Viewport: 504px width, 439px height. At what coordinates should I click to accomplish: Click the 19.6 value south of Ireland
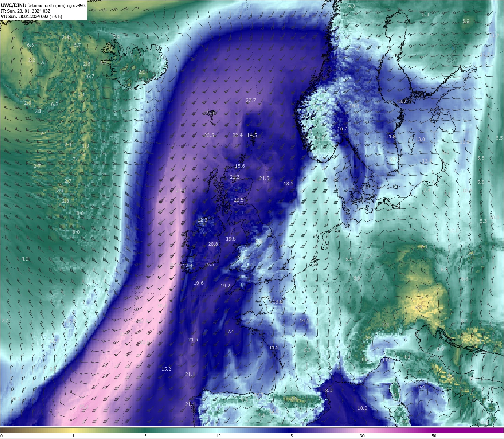(x=198, y=283)
